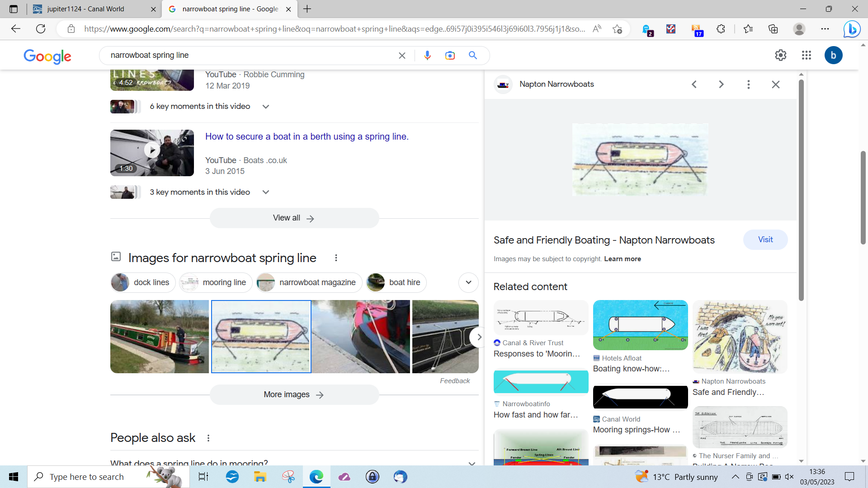Image resolution: width=868 pixels, height=488 pixels.
Task: Click the Visit button for Napton Narrowboats
Action: [x=765, y=239]
